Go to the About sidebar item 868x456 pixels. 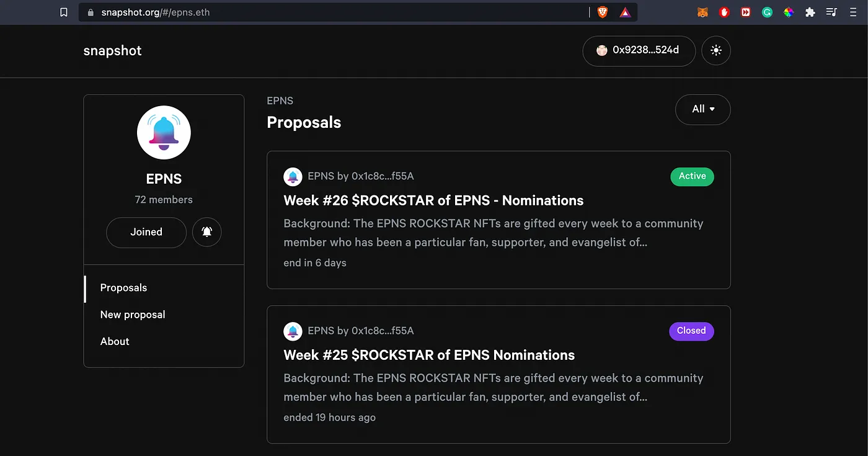[115, 341]
